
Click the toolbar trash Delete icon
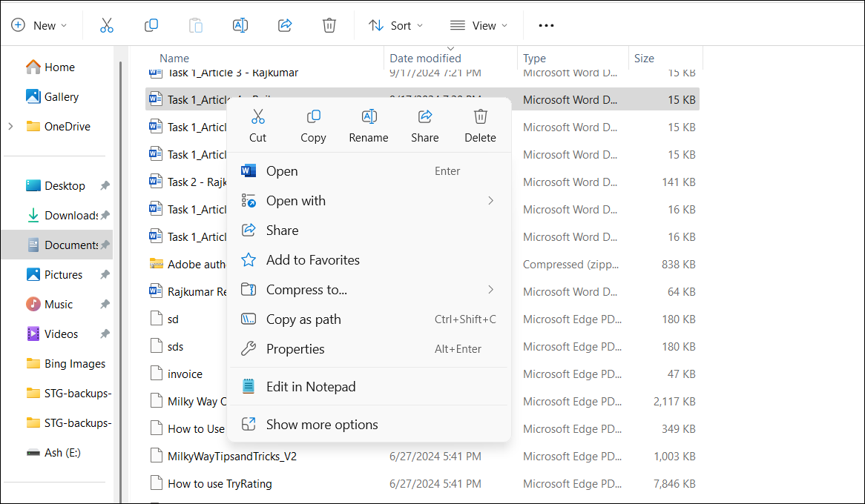coord(329,25)
